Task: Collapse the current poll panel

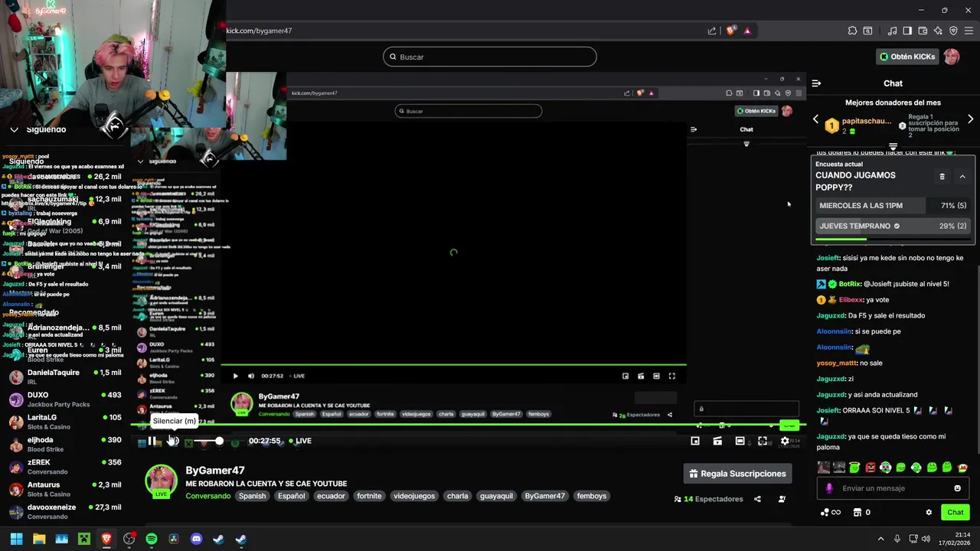Action: tap(962, 177)
